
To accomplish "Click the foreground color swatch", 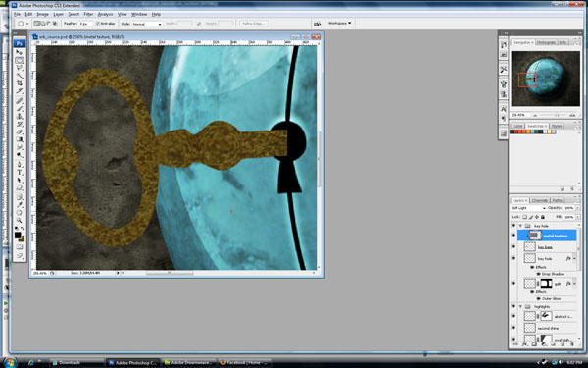I will (x=18, y=236).
